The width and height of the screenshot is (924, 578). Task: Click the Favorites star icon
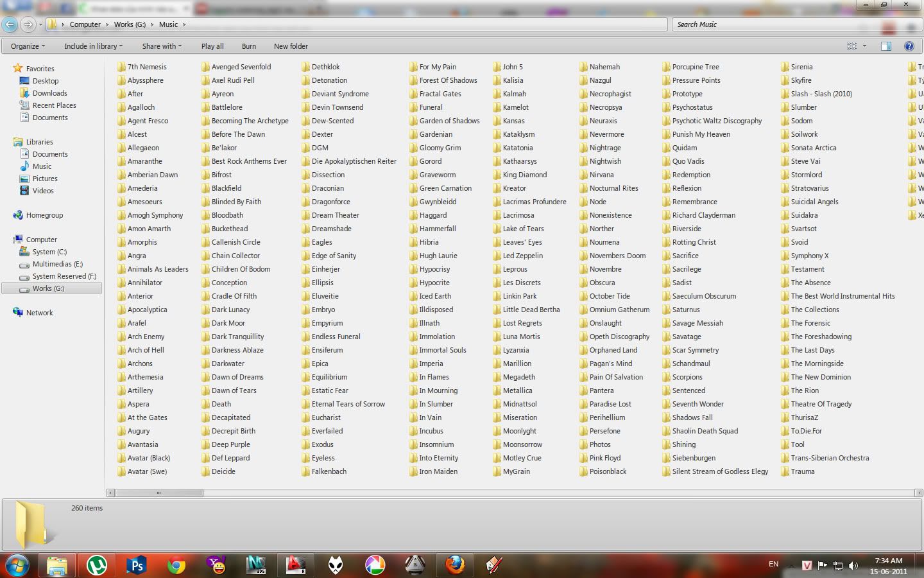coord(18,68)
